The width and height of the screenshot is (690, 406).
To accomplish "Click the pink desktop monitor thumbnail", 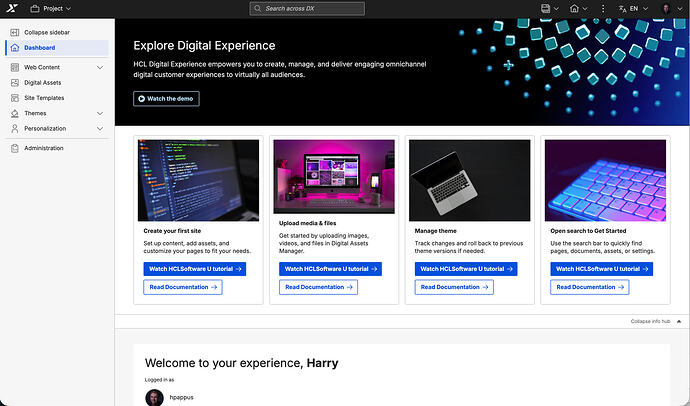I will tap(334, 177).
